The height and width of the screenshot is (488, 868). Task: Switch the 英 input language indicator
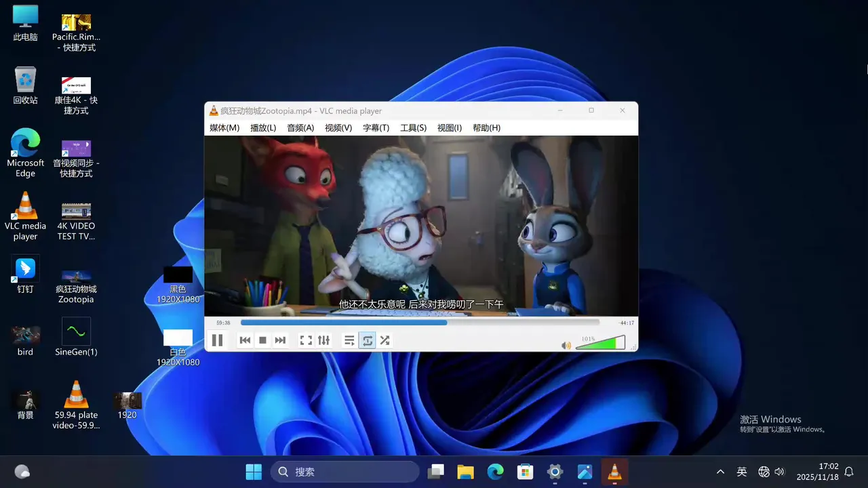[x=742, y=472]
